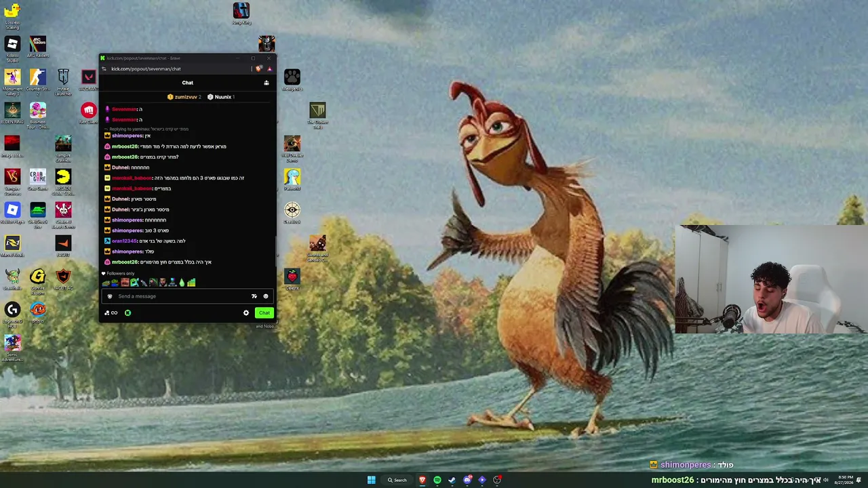Launch Deadlock from the desktop
This screenshot has height=488, width=868.
tap(292, 213)
